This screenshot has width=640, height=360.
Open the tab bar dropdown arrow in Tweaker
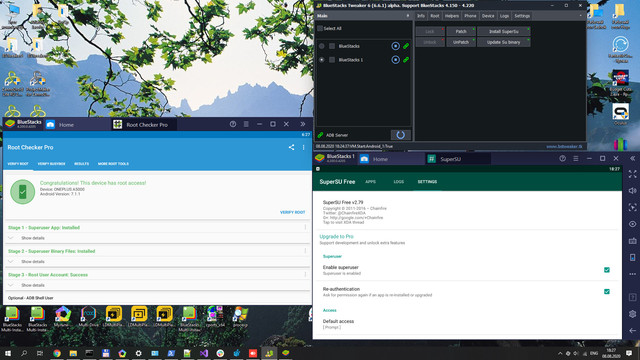581,16
